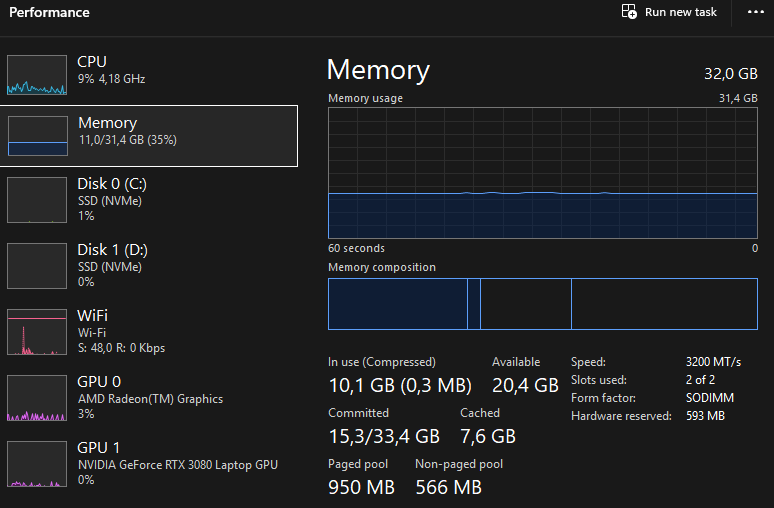Click the Run new task button label

[x=681, y=12]
